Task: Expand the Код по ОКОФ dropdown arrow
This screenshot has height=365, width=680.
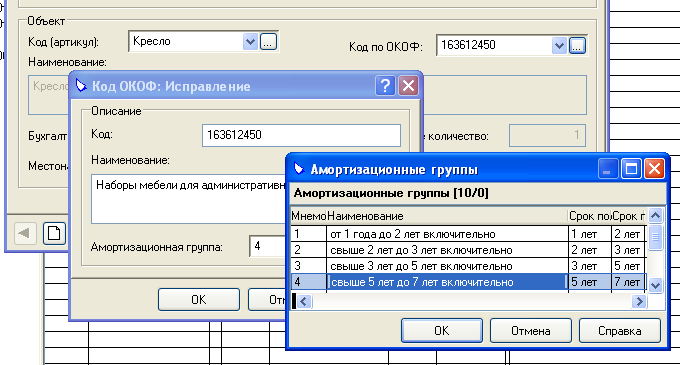Action: 559,45
